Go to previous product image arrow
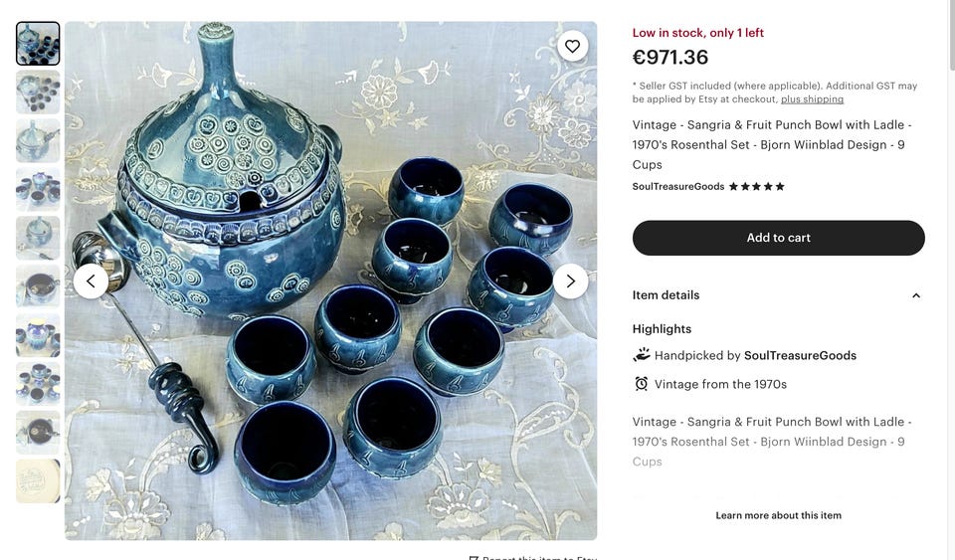 (x=91, y=281)
